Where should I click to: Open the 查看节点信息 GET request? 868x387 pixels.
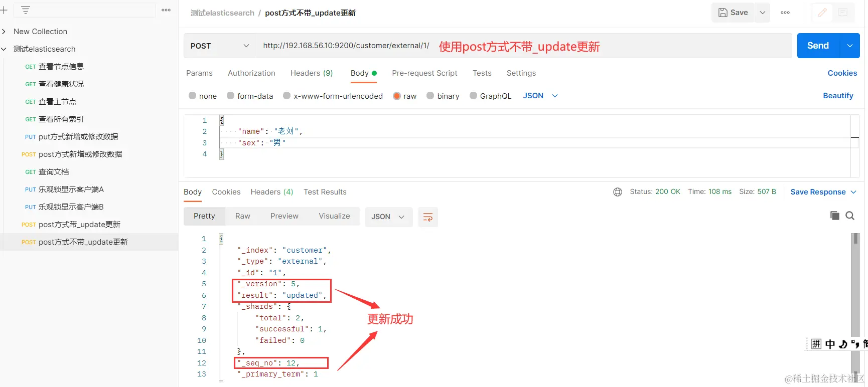(61, 67)
